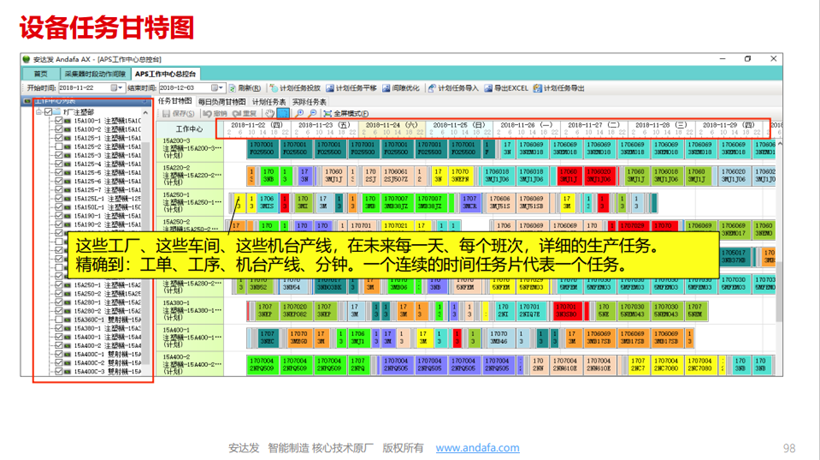Image resolution: width=820 pixels, height=460 pixels.
Task: Check the 15A360C-1 checkbox
Action: [59, 319]
